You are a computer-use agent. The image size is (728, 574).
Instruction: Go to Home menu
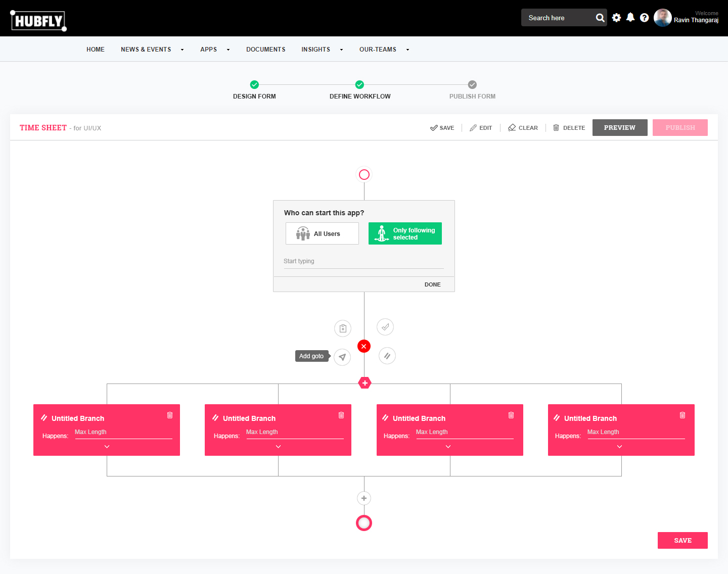(x=96, y=50)
